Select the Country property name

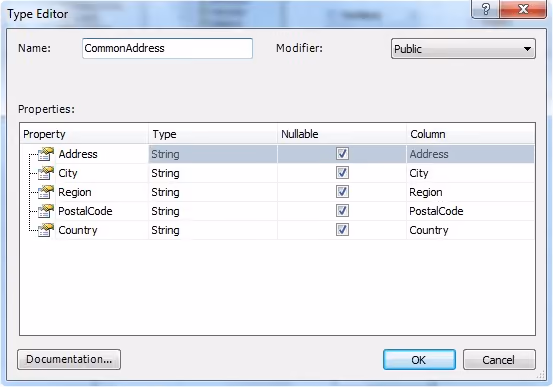[78, 230]
